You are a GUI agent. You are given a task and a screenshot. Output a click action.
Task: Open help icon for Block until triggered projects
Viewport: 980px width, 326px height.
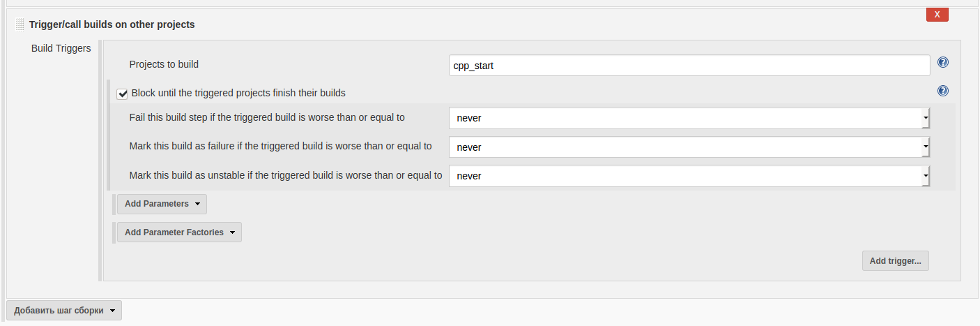[x=943, y=91]
